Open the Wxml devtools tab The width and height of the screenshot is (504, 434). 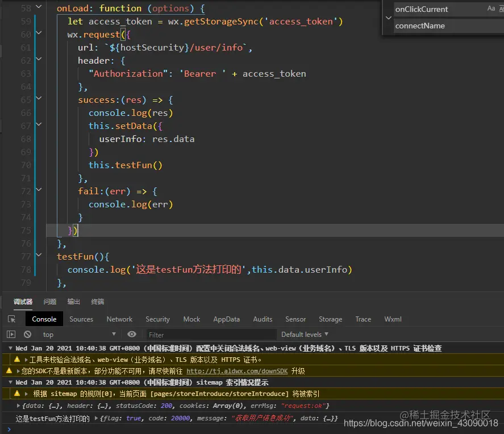pyautogui.click(x=393, y=319)
